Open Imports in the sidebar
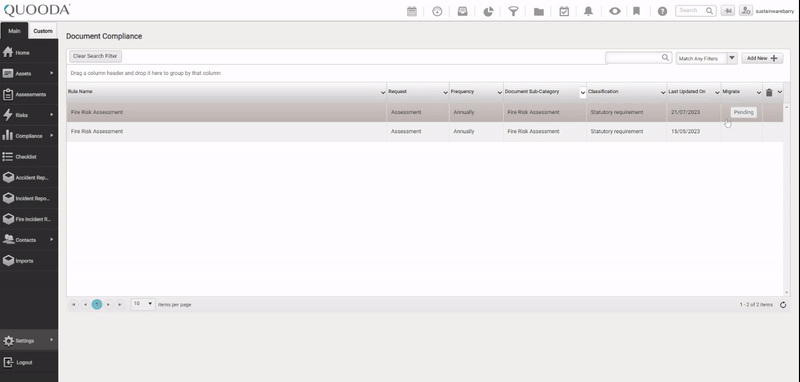The image size is (800, 382). (x=29, y=261)
